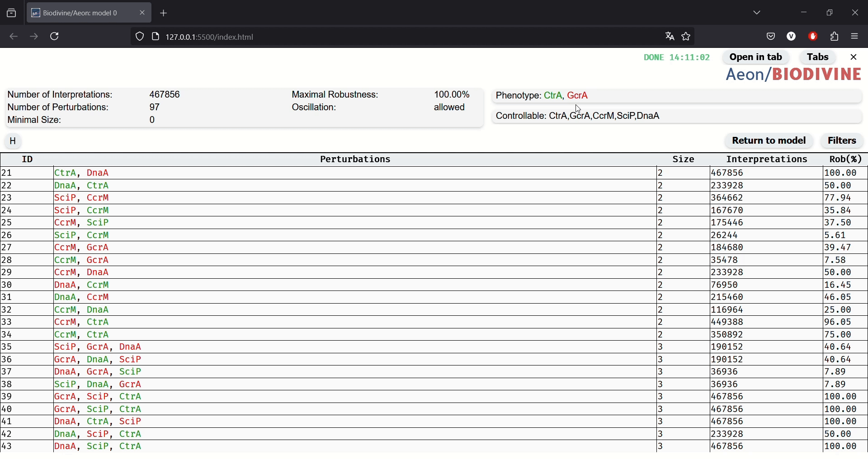Viewport: 868px width, 459px height.
Task: Open a new browser tab
Action: point(164,14)
